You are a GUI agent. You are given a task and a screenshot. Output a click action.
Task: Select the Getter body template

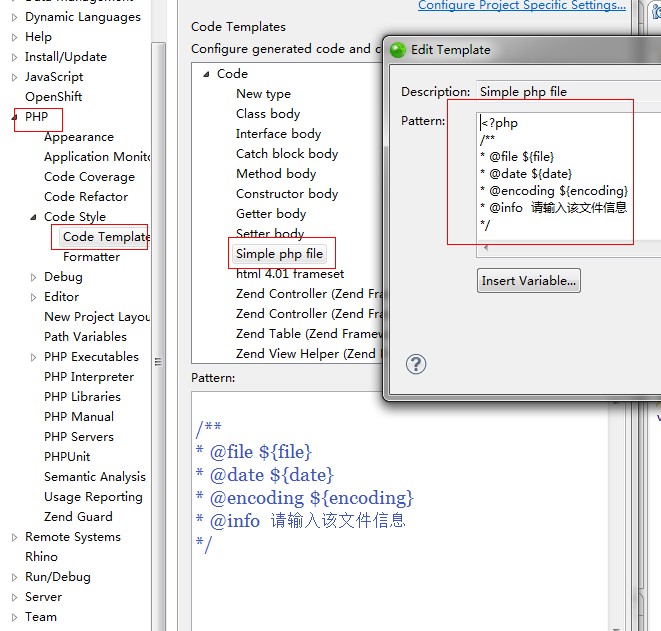click(x=271, y=214)
